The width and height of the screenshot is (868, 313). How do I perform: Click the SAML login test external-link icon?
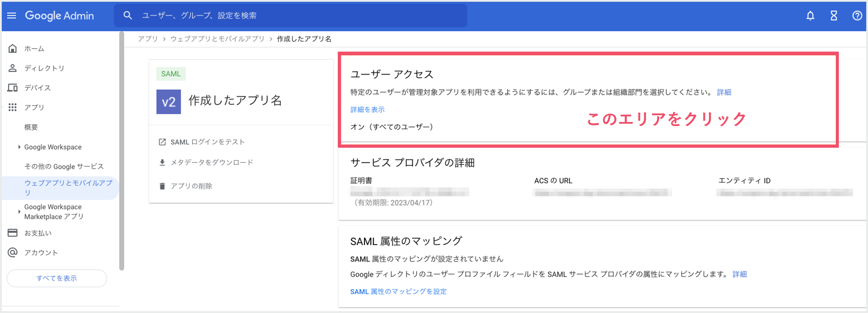[162, 142]
